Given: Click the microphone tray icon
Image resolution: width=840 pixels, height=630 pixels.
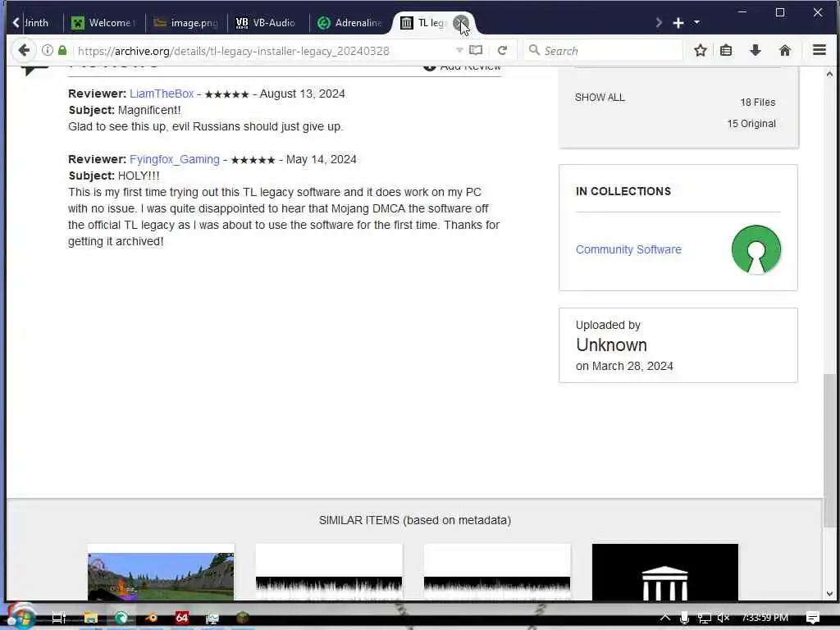Looking at the screenshot, I should click(x=684, y=618).
